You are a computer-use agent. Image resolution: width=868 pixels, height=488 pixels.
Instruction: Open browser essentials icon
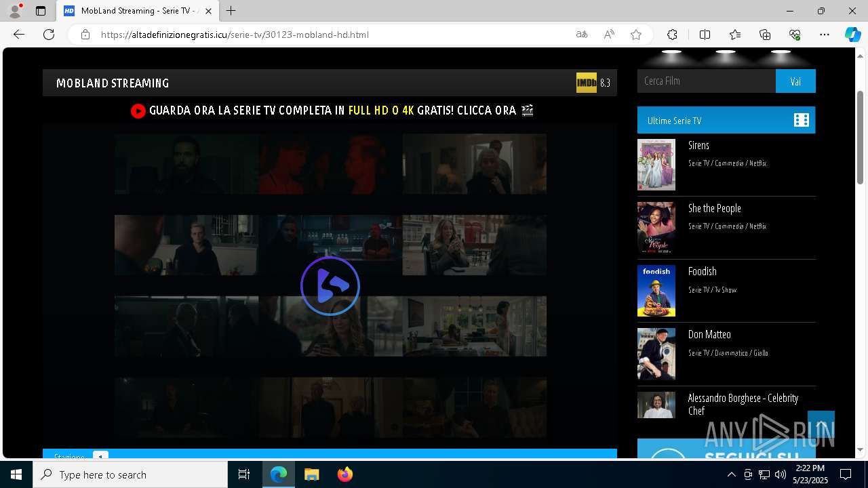[795, 35]
